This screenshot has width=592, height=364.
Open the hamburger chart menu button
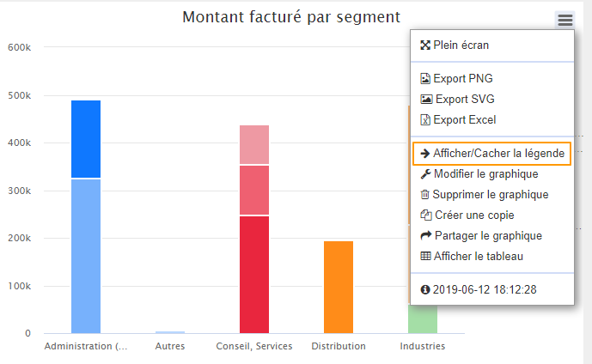tap(565, 21)
